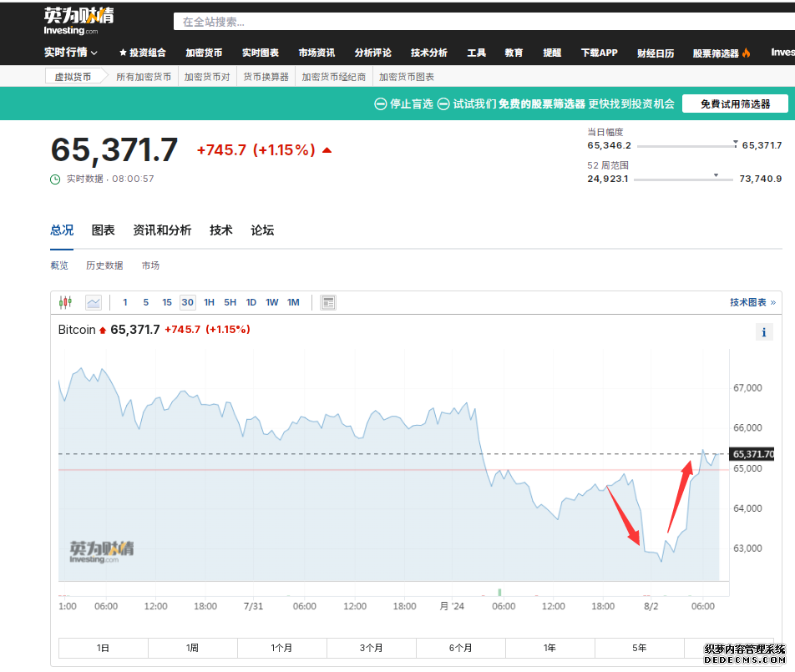Open the 股票筛选器 nav item

click(716, 53)
